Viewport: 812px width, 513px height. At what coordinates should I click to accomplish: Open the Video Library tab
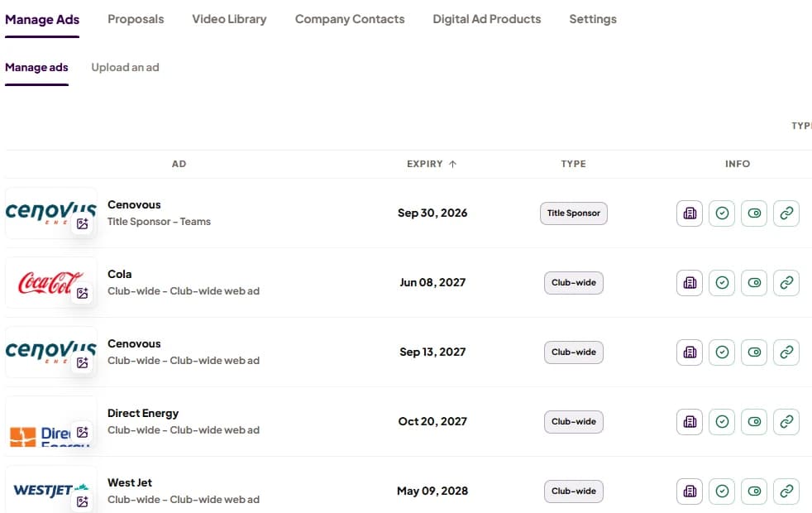229,19
